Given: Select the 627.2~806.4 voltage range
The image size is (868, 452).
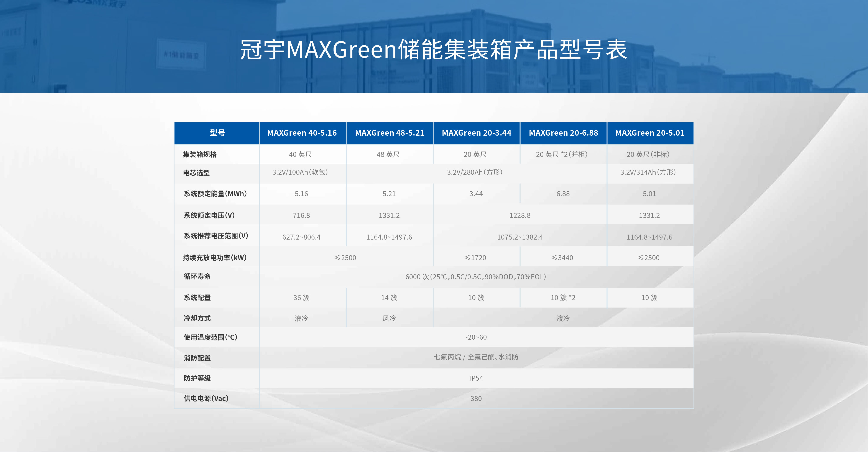Looking at the screenshot, I should [x=301, y=237].
